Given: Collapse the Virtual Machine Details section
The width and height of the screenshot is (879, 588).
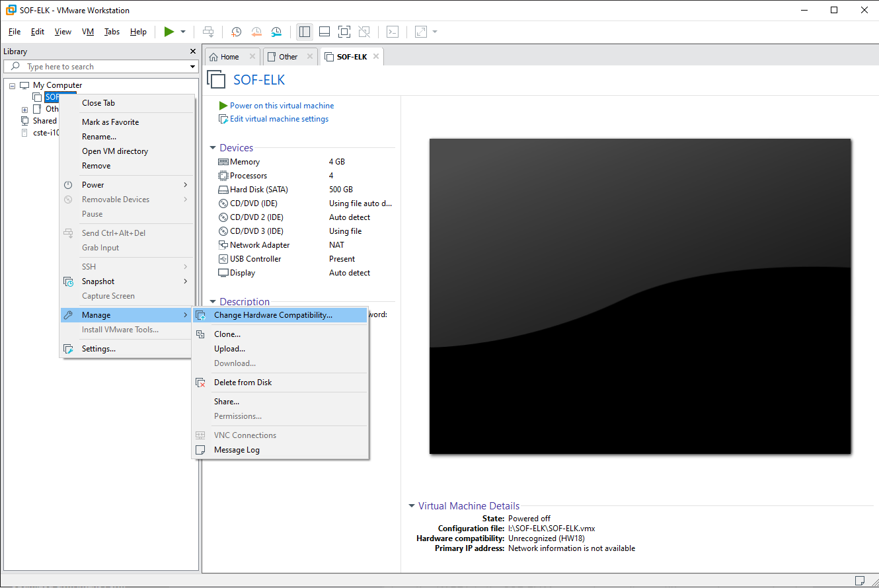Looking at the screenshot, I should pos(412,506).
